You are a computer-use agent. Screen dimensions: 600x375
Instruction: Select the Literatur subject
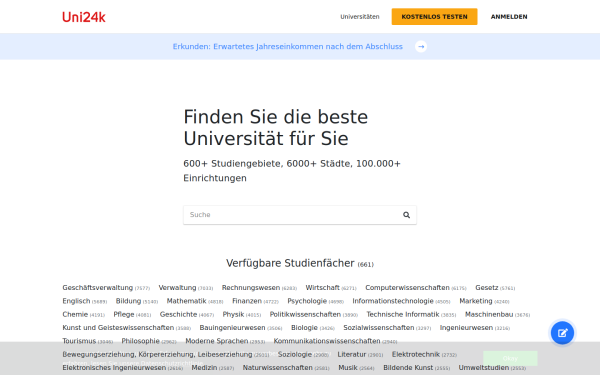pyautogui.click(x=352, y=354)
